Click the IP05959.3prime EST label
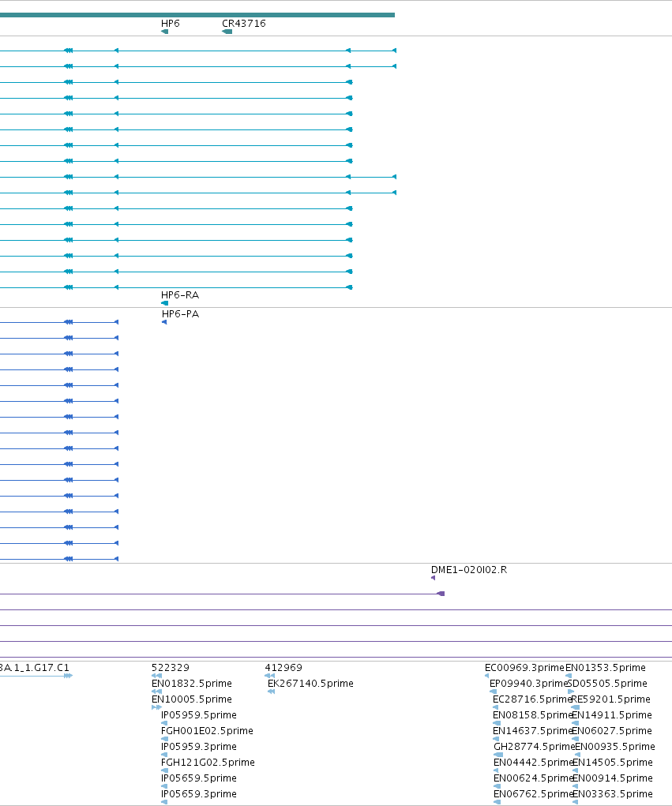672x806 pixels. coord(199,746)
